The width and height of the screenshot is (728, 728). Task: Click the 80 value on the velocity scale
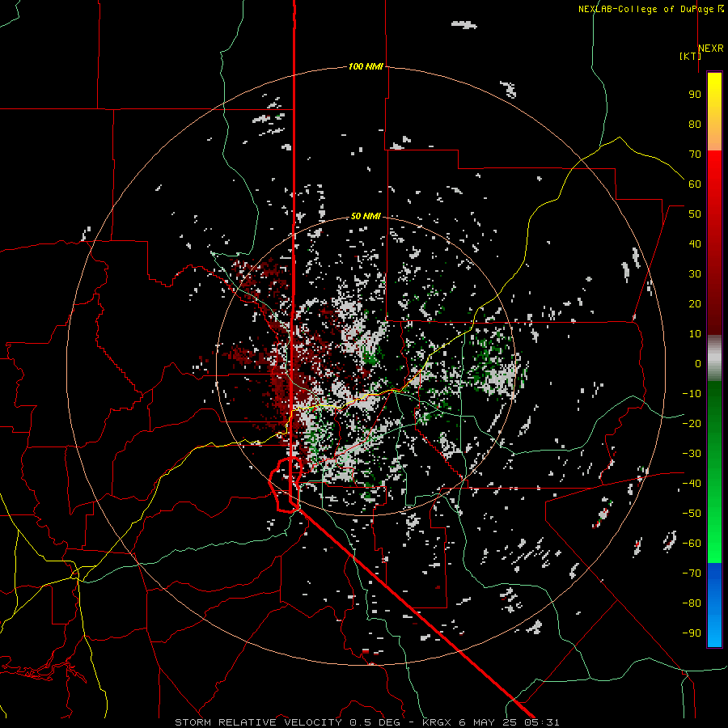point(695,124)
